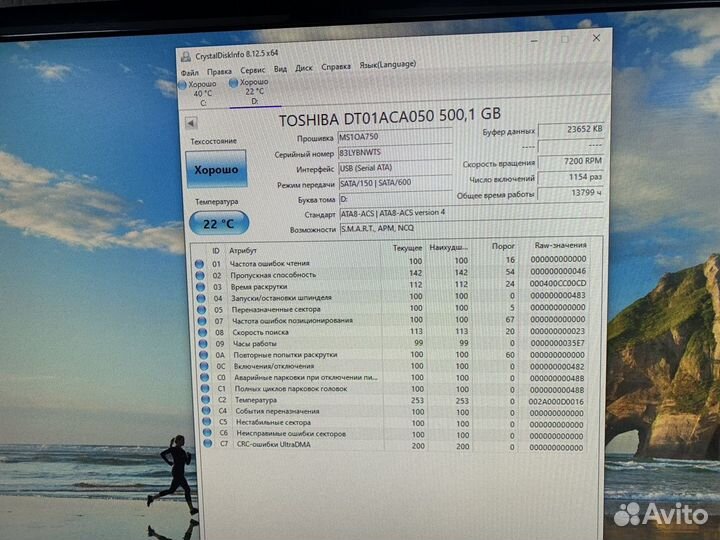The image size is (720, 540).
Task: Select the row CRC-ошибки UltraDMA
Action: click(x=394, y=445)
